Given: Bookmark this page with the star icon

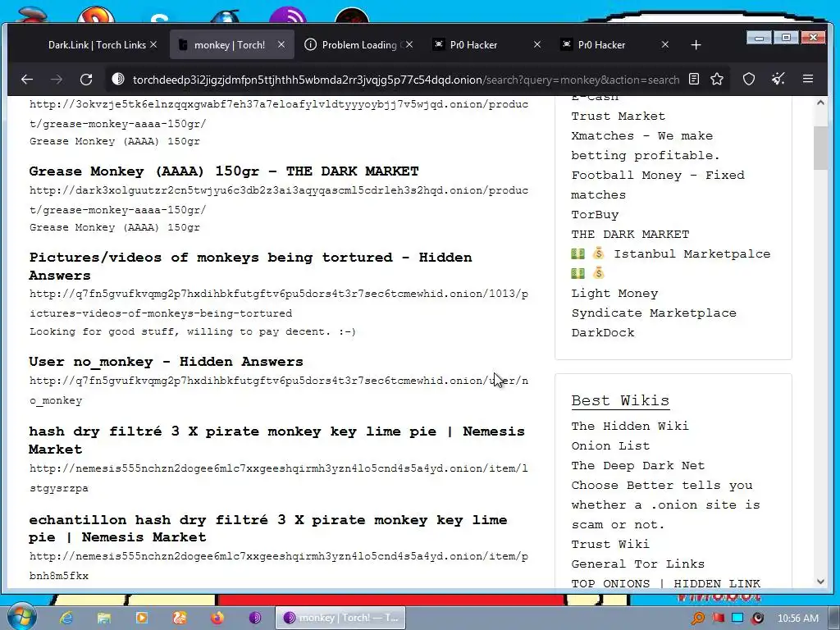Looking at the screenshot, I should 717,80.
